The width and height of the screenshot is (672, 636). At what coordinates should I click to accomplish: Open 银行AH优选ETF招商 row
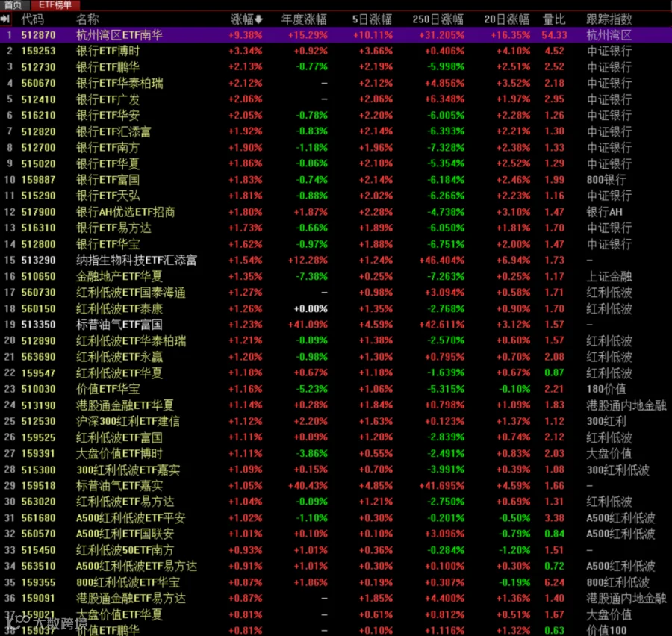tap(336, 212)
